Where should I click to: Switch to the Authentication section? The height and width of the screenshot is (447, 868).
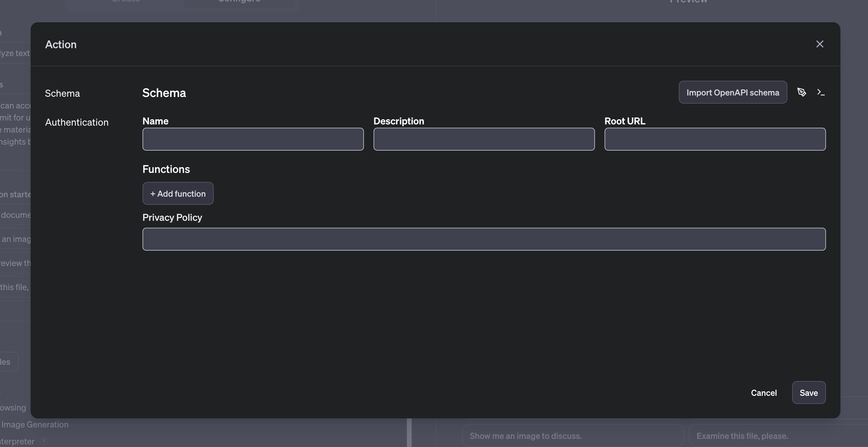click(x=77, y=122)
